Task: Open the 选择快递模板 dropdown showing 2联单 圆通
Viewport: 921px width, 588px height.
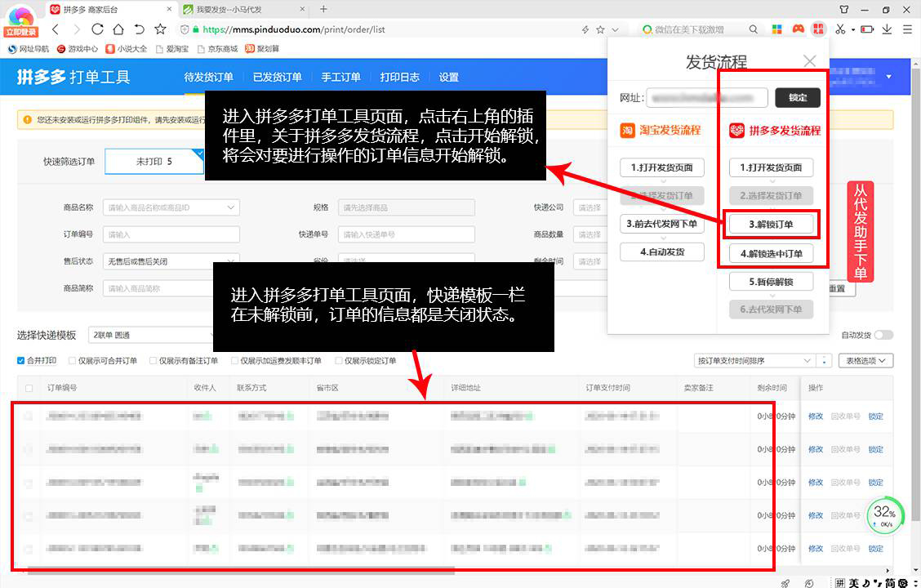Action: (x=150, y=335)
